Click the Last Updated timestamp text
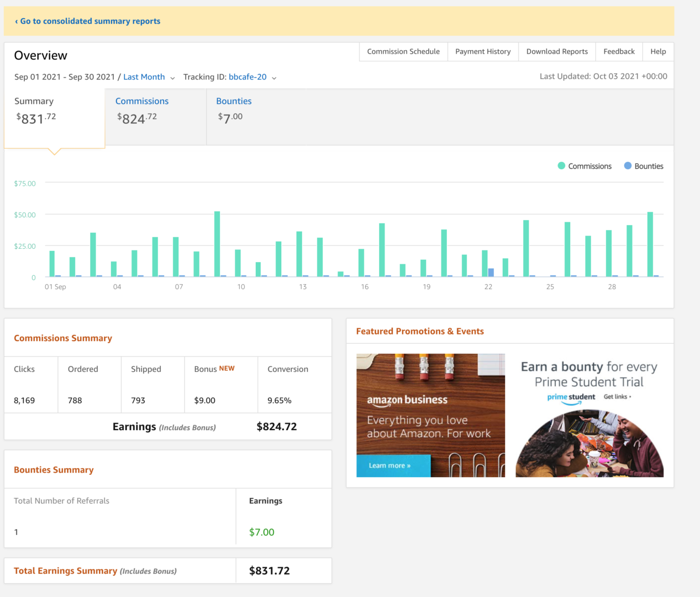 (x=603, y=76)
